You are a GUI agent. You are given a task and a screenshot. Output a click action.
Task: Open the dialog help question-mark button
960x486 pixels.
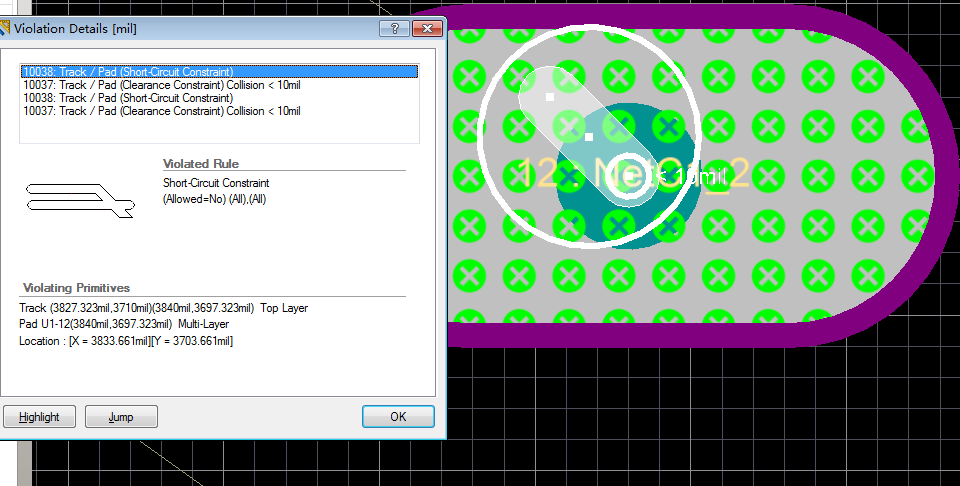[394, 28]
